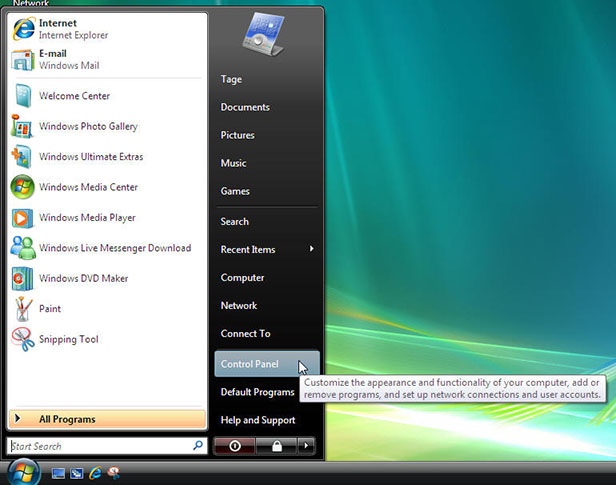Lock the computer with padlock button

pyautogui.click(x=277, y=446)
